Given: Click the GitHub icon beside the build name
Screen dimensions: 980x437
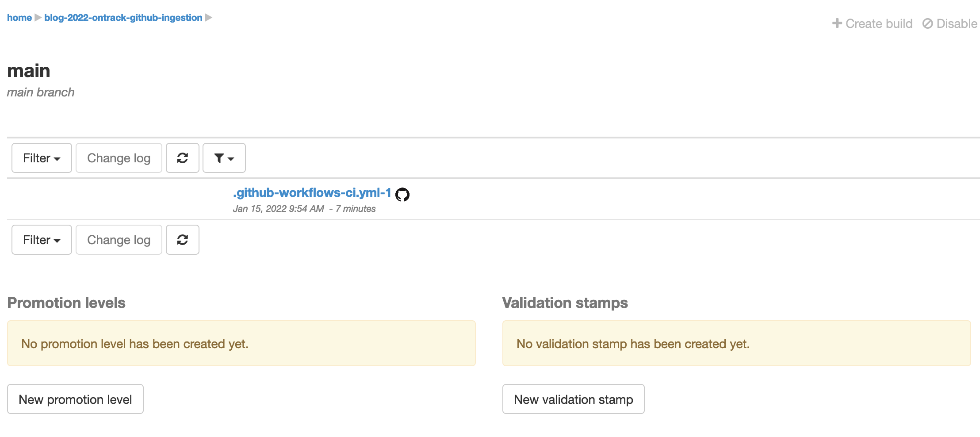Looking at the screenshot, I should (x=402, y=194).
